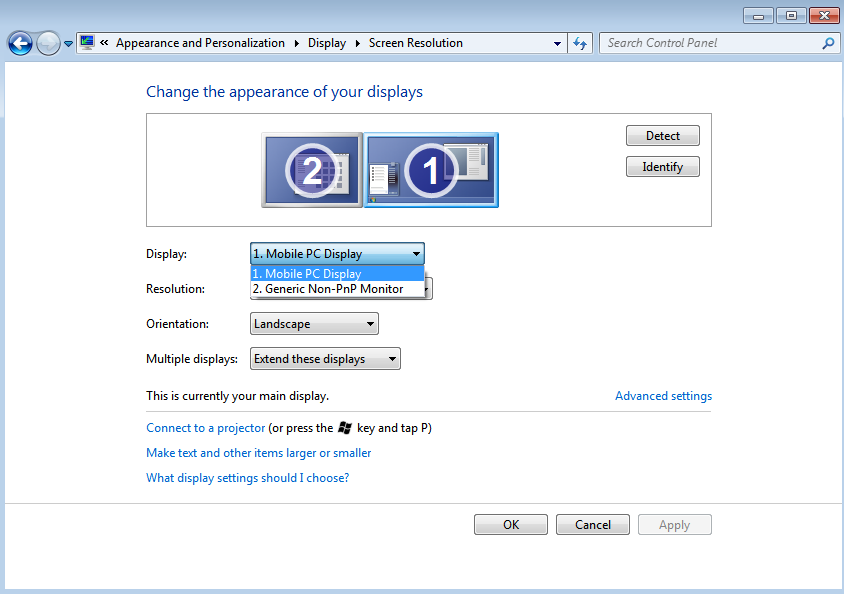Open What display settings should I choose
The height and width of the screenshot is (594, 844).
click(248, 478)
